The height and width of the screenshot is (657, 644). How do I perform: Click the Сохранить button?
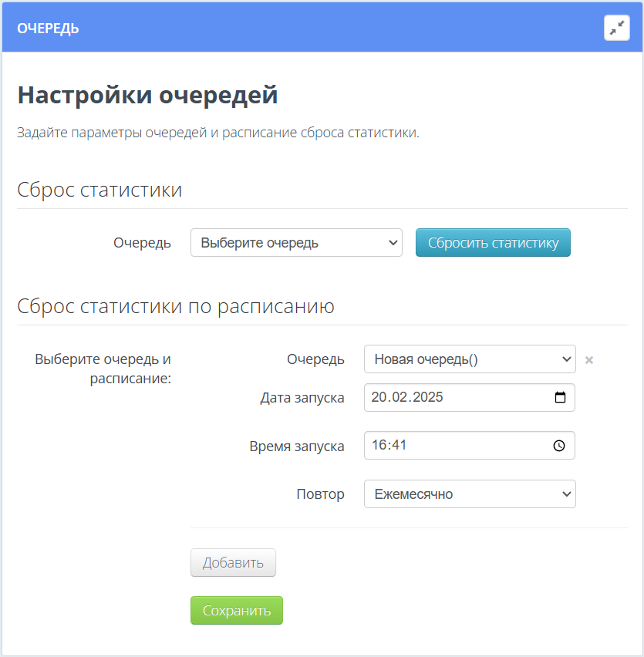pos(236,610)
